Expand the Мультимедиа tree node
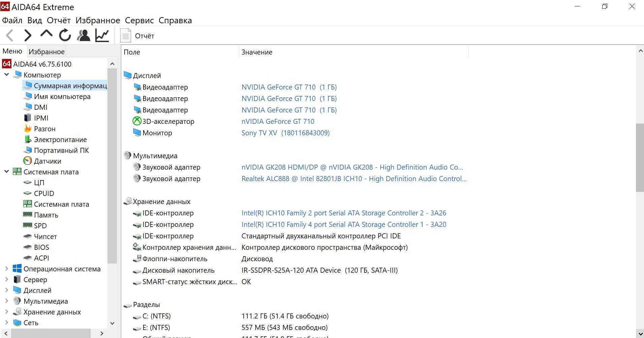 tap(6, 301)
